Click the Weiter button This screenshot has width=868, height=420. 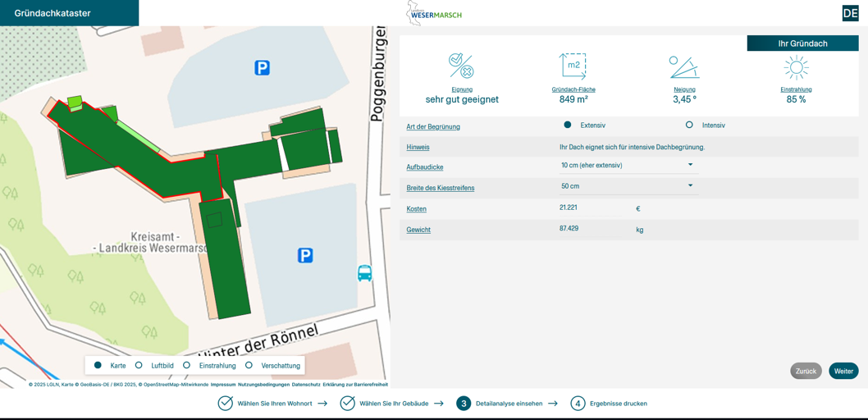tap(843, 372)
